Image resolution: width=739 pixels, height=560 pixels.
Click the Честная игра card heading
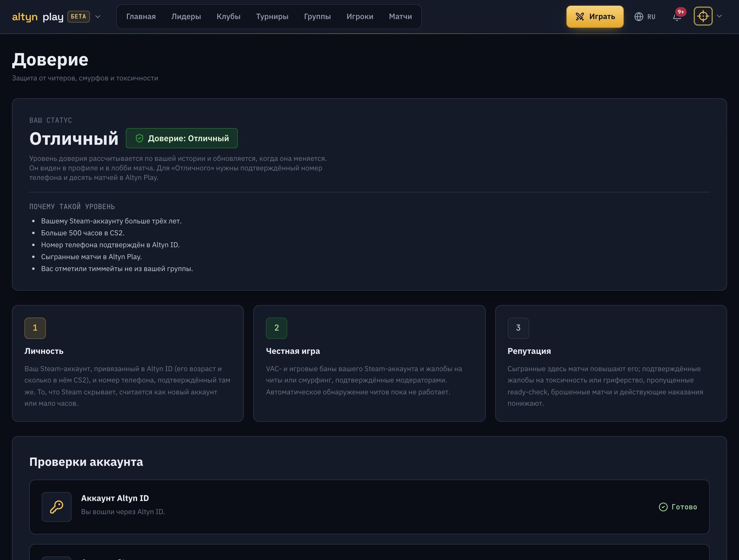(293, 351)
